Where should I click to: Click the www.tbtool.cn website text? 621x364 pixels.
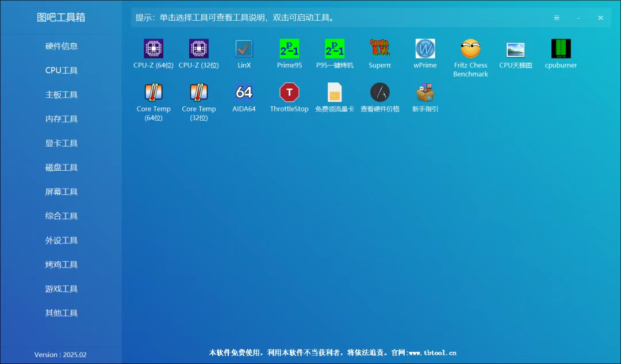click(432, 353)
